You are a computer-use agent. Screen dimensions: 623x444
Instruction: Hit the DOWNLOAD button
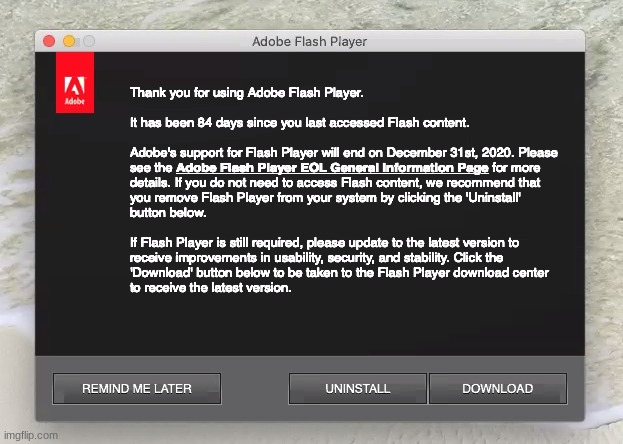pyautogui.click(x=497, y=388)
